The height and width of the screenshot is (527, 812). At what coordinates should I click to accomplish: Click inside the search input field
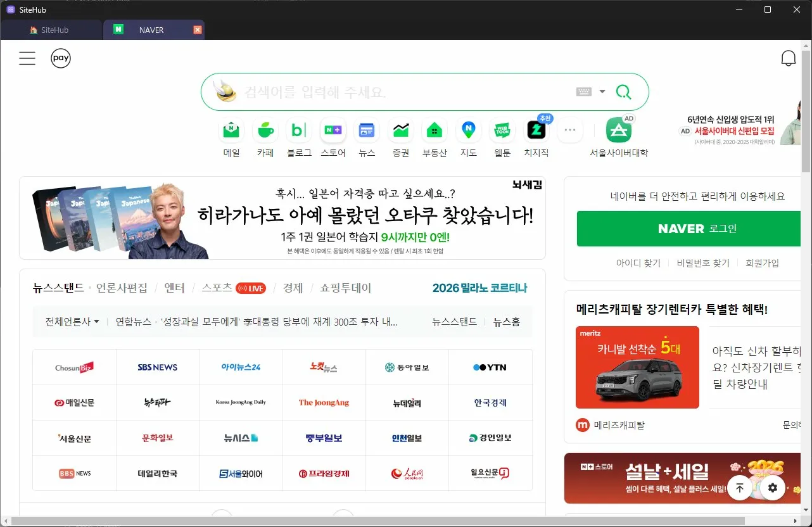click(x=380, y=92)
